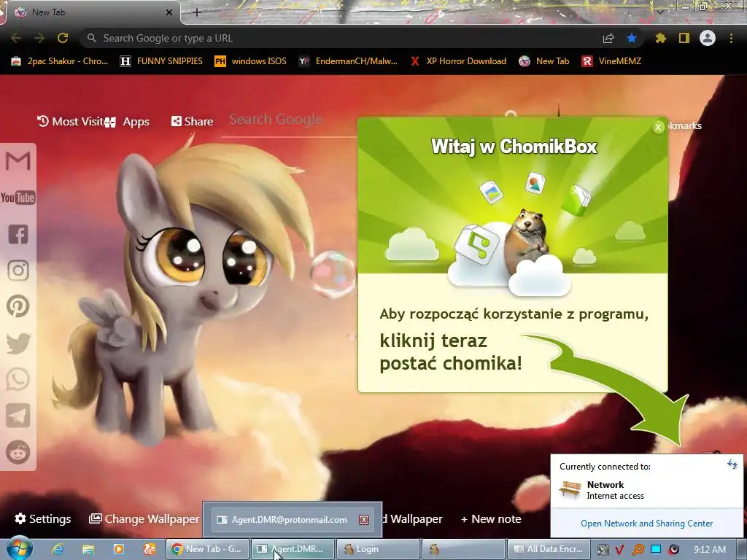Open Telegram shortcut in left sidebar
The height and width of the screenshot is (560, 747).
(18, 416)
